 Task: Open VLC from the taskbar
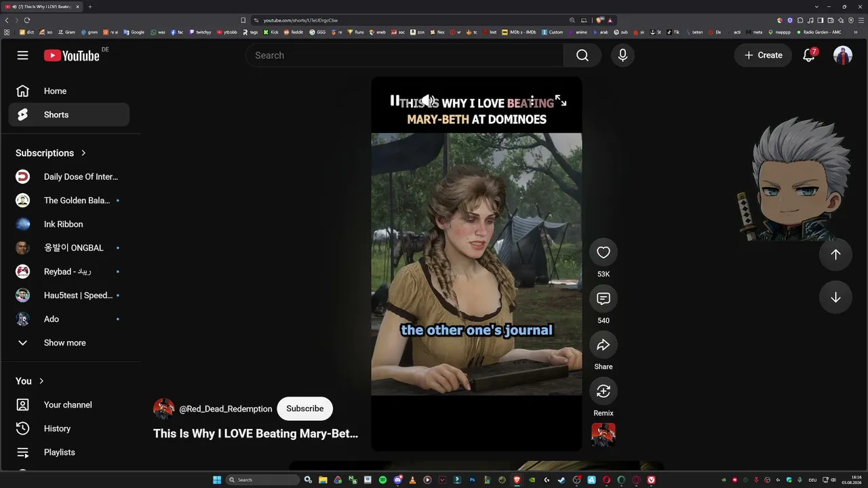pyautogui.click(x=412, y=480)
